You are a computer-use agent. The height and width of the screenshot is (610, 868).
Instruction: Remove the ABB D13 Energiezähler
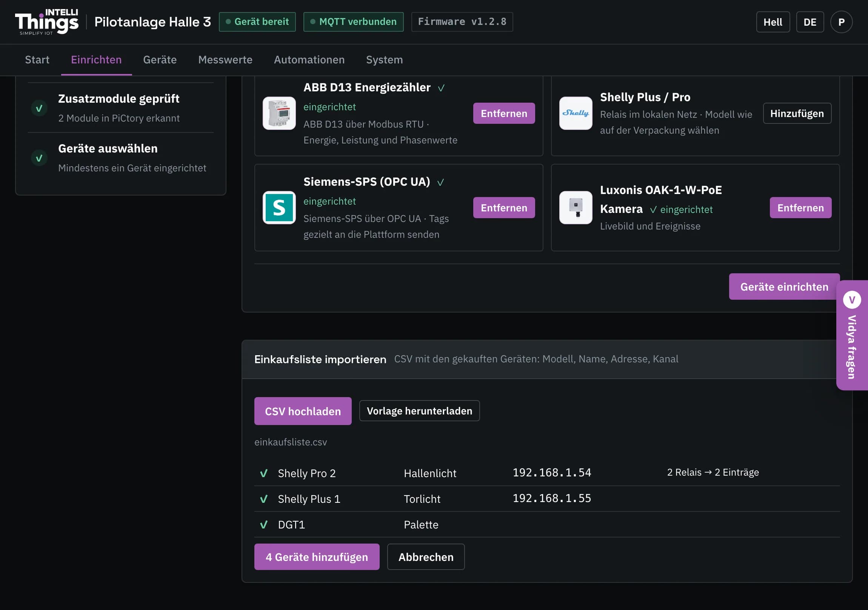pos(504,113)
